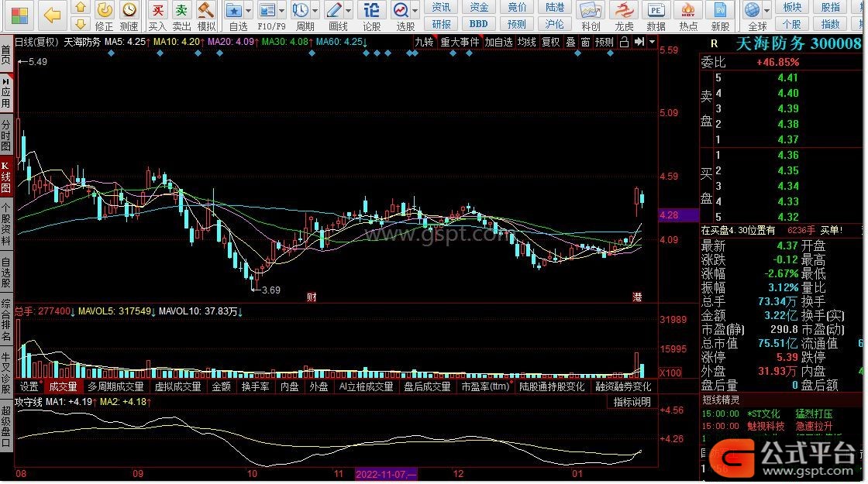Viewport: 868px width, 484px height.
Task: Click the BBD toolbar button
Action: 479,24
